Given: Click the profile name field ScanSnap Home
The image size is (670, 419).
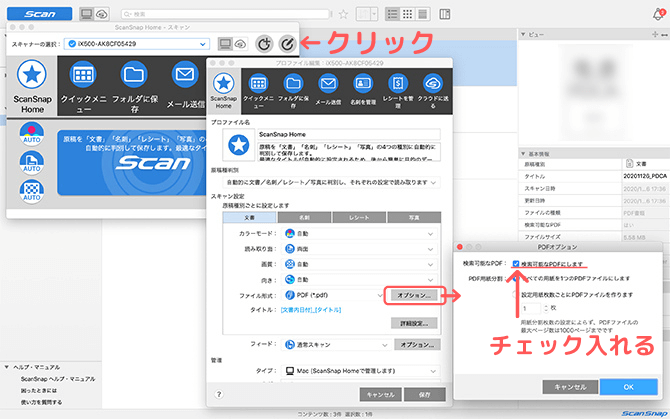Looking at the screenshot, I should click(349, 134).
